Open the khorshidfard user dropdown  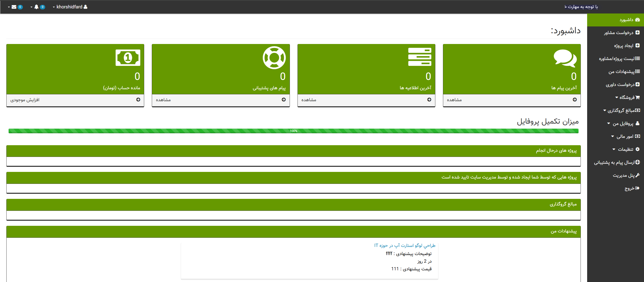[70, 7]
